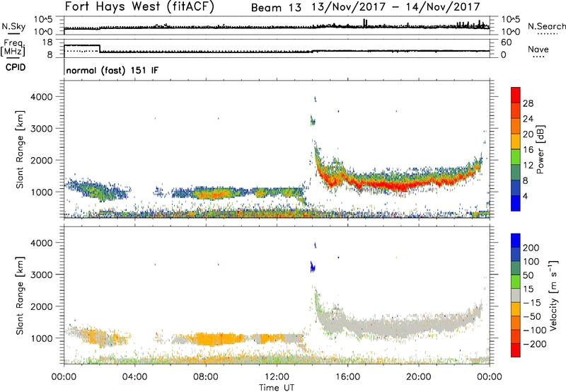Click the "N.Search" legend label
The image size is (566, 392).
[x=546, y=26]
